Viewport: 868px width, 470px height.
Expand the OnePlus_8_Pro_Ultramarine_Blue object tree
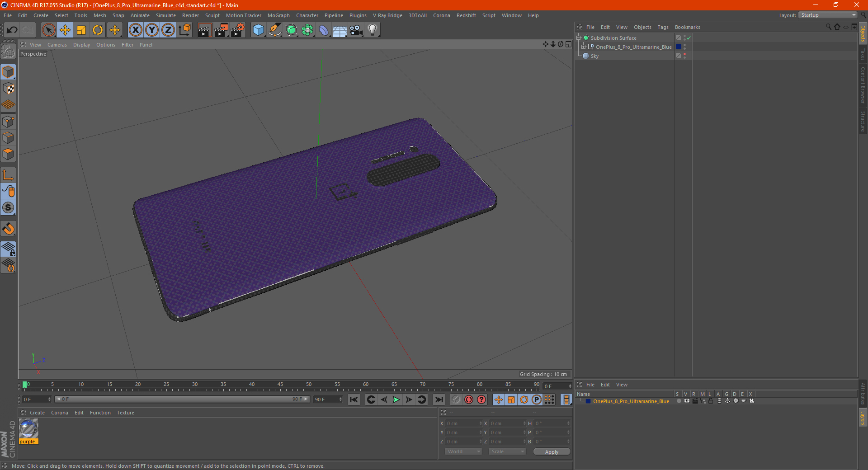pyautogui.click(x=584, y=47)
